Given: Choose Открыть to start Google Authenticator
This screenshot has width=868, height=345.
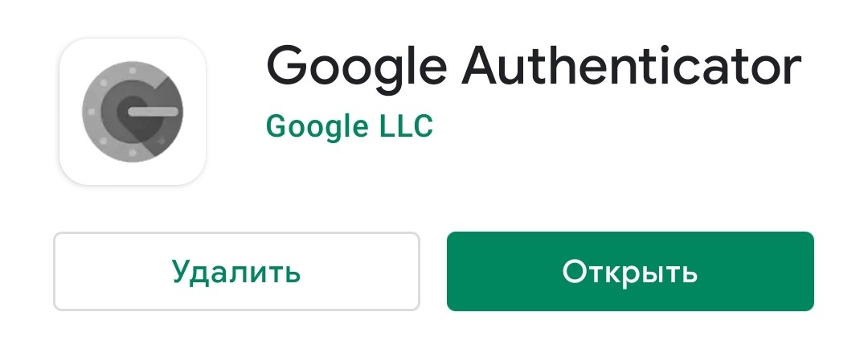Looking at the screenshot, I should click(x=630, y=271).
